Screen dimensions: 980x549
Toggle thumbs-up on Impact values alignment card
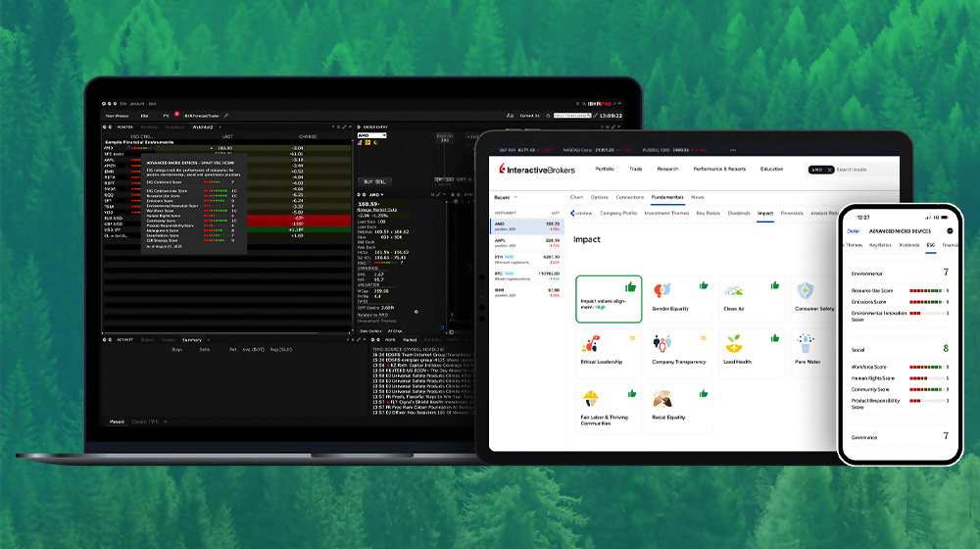[630, 286]
